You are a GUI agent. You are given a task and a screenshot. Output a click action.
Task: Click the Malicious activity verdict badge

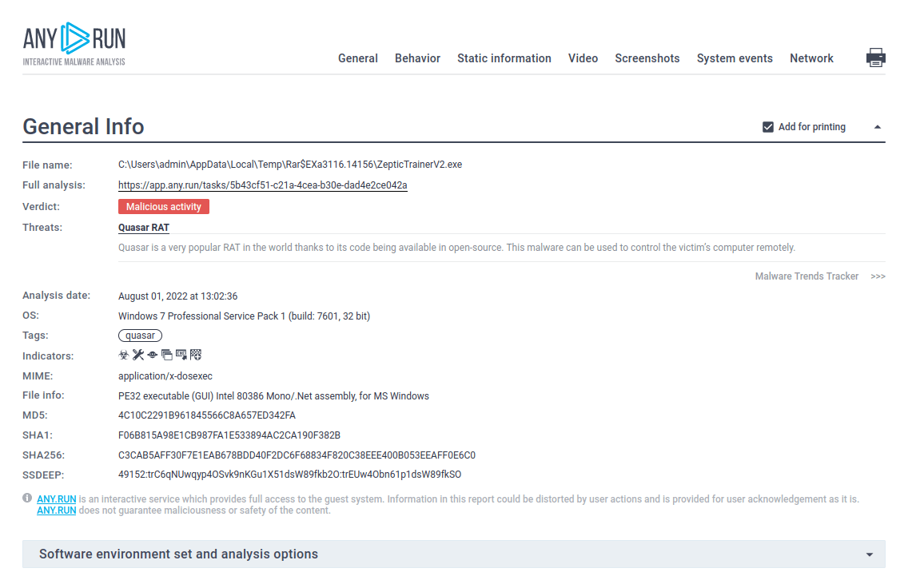click(x=164, y=207)
